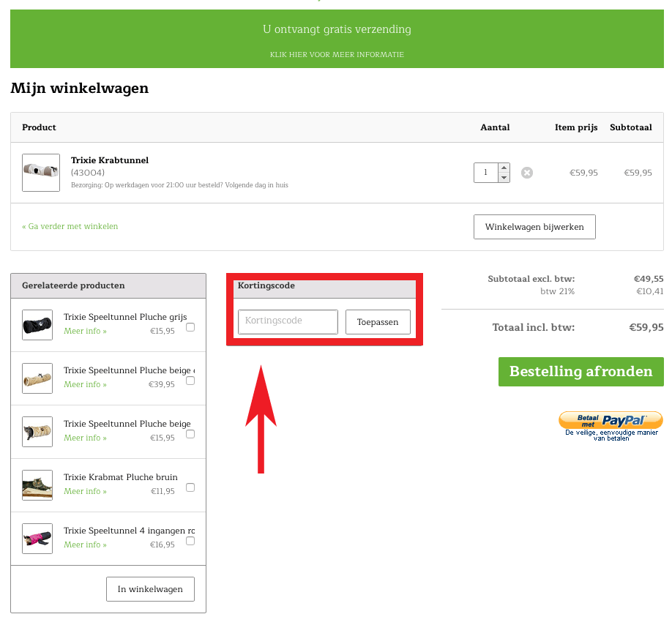The height and width of the screenshot is (625, 672).
Task: Open 'Meer info' for Speeltunnel Pluche grijs
Action: click(x=86, y=331)
